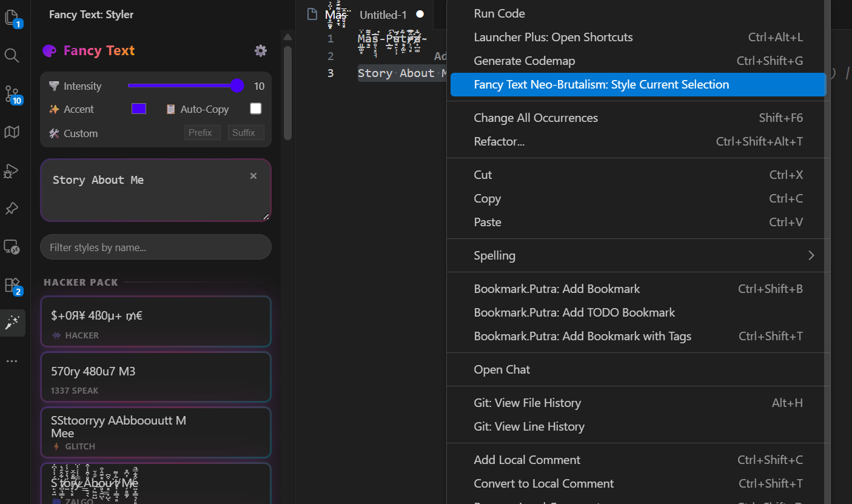Enable the Auto-Copy checkbox
852x504 pixels.
point(255,109)
